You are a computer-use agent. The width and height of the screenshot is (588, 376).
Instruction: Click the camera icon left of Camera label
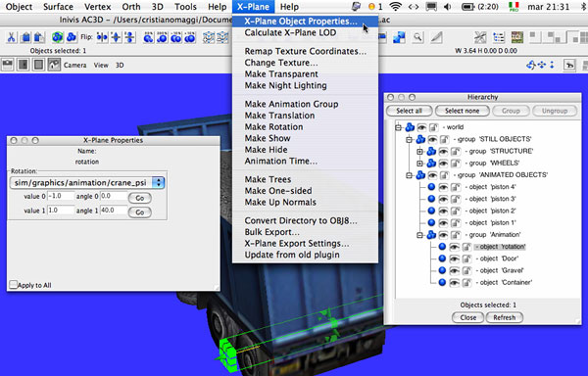coord(8,65)
